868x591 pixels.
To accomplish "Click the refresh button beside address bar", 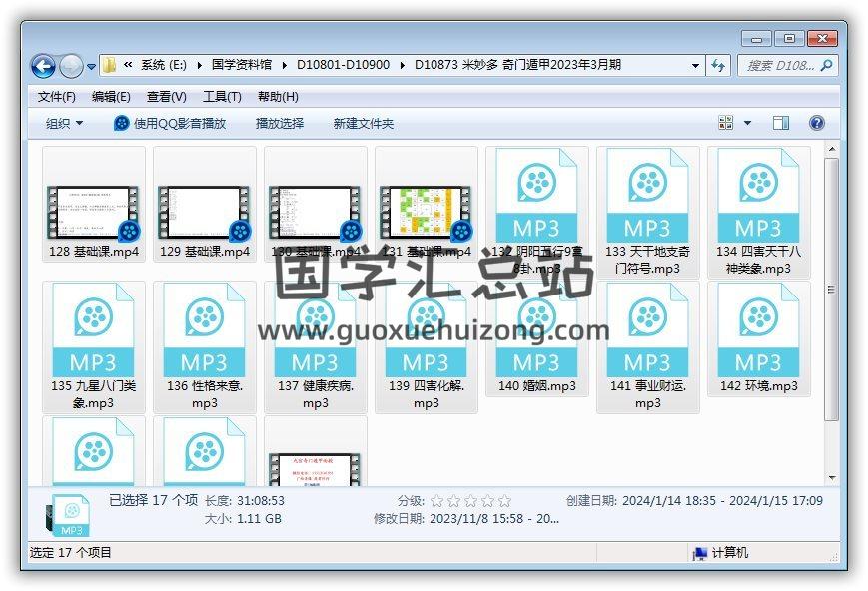I will (x=718, y=66).
